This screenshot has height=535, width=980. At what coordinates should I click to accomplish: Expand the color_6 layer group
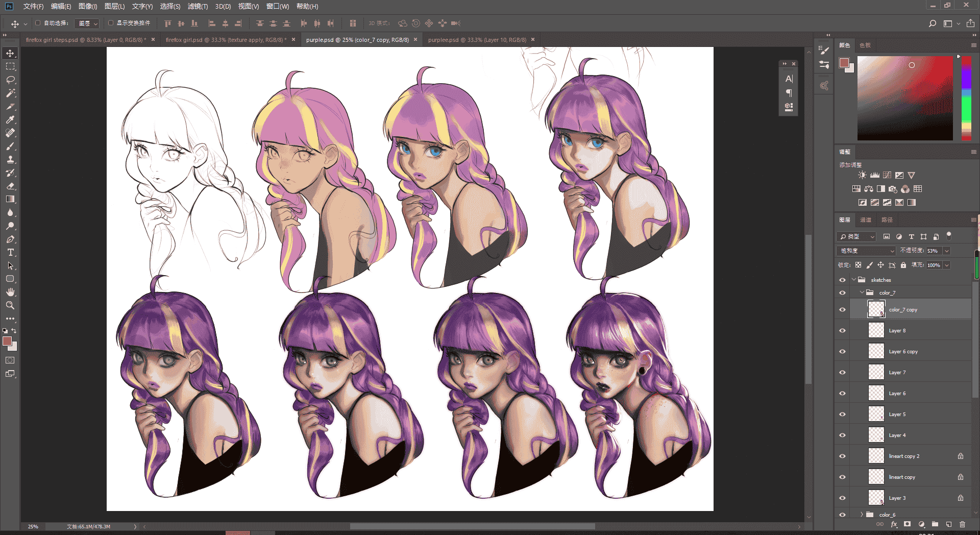pyautogui.click(x=862, y=514)
